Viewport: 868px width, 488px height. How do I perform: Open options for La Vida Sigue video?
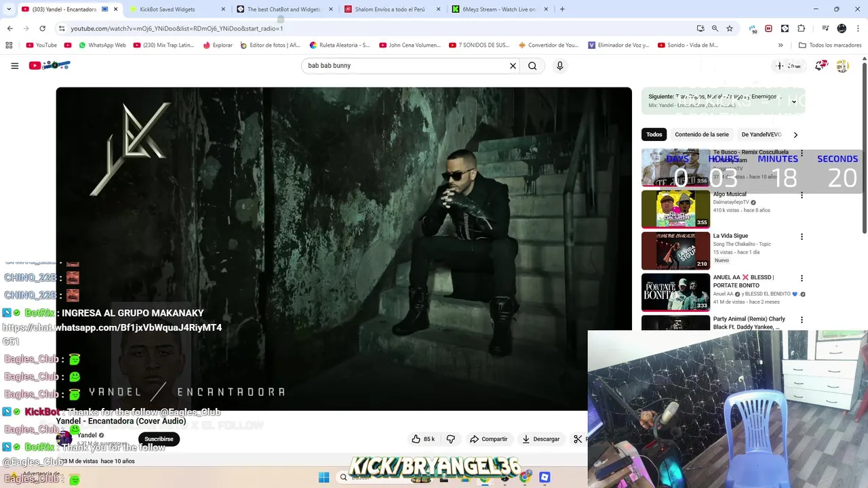click(x=802, y=237)
